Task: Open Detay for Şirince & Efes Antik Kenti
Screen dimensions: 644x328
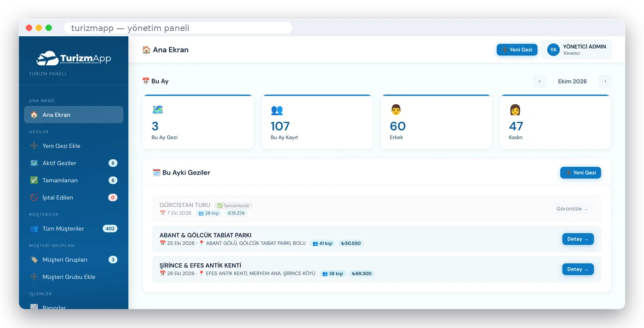Action: [x=578, y=269]
